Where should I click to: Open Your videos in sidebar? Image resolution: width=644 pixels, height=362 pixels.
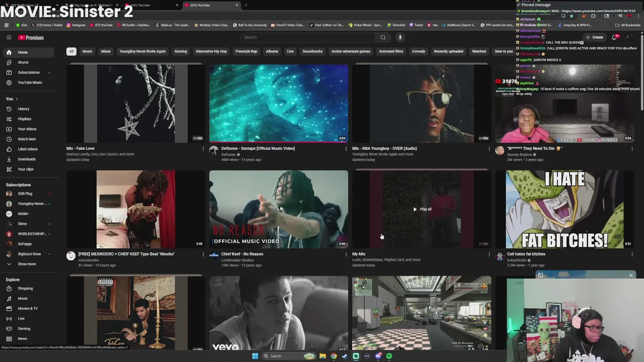(29, 129)
